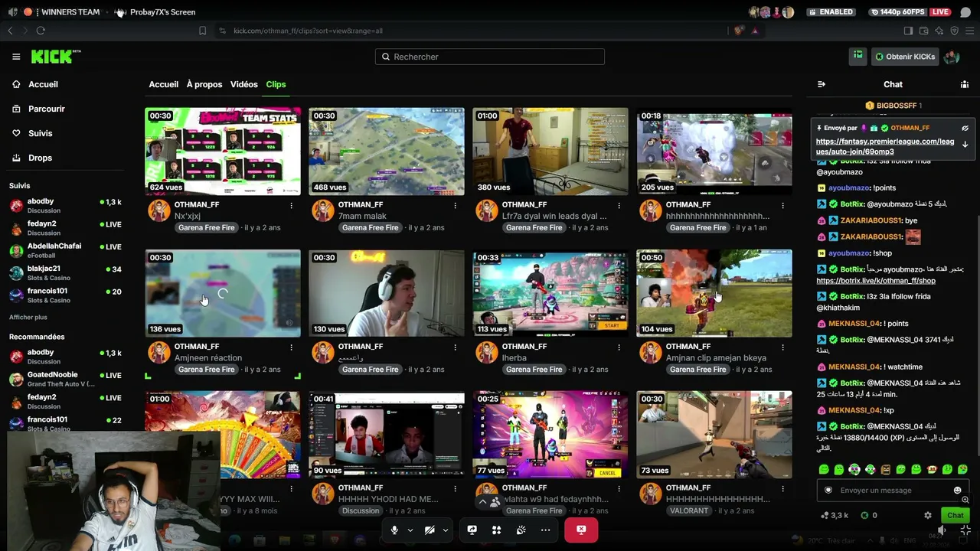Viewport: 980px width, 551px height.
Task: Open chat settings gear icon
Action: click(928, 516)
